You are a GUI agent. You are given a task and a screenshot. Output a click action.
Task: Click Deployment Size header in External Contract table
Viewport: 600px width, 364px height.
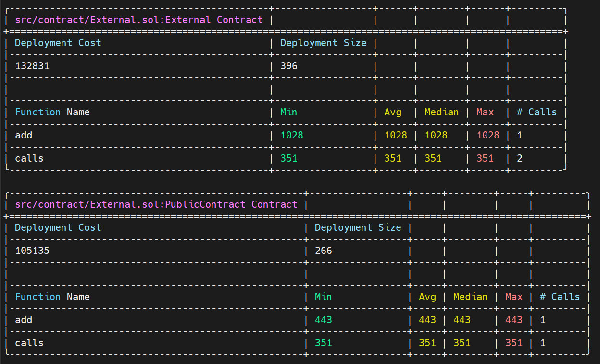tap(324, 43)
